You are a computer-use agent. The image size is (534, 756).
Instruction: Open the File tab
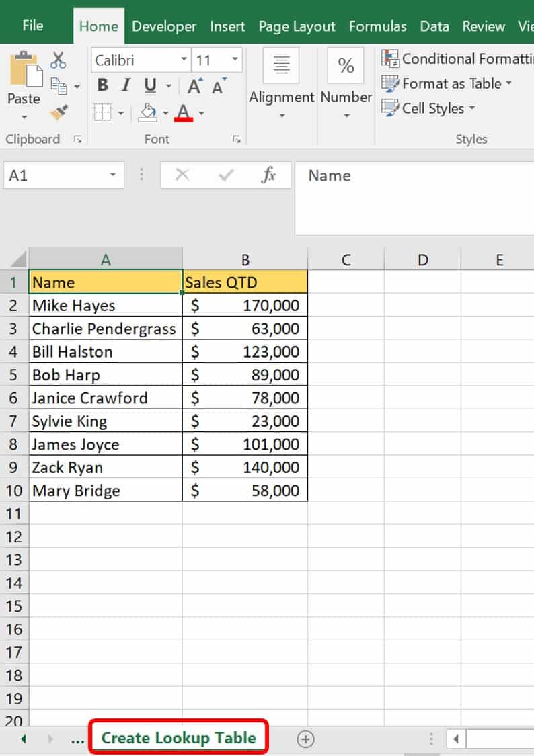pos(33,26)
